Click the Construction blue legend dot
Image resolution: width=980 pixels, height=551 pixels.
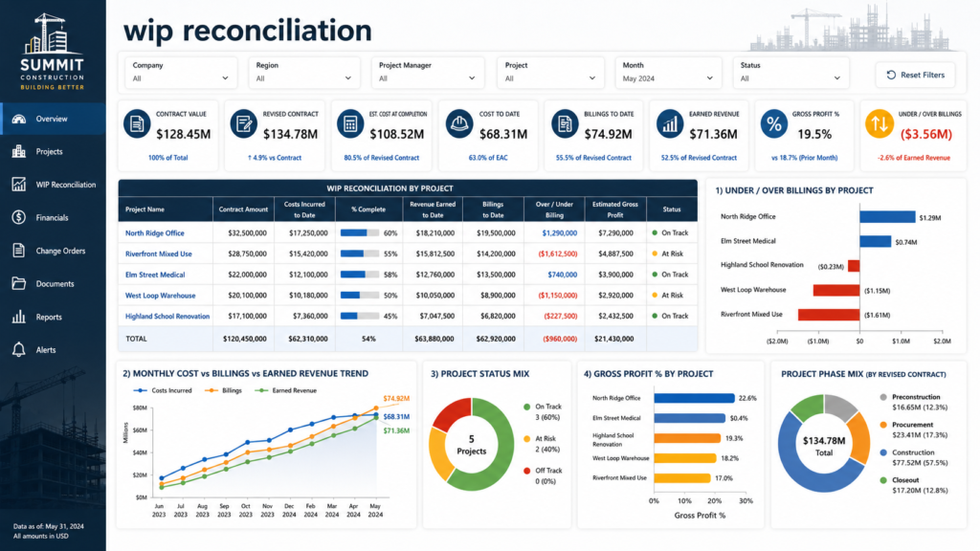pyautogui.click(x=883, y=452)
